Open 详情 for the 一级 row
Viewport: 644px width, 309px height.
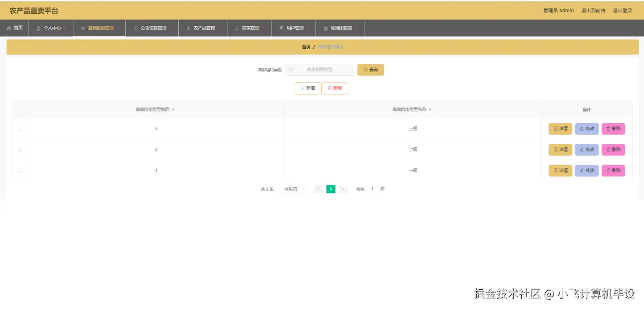coord(560,171)
